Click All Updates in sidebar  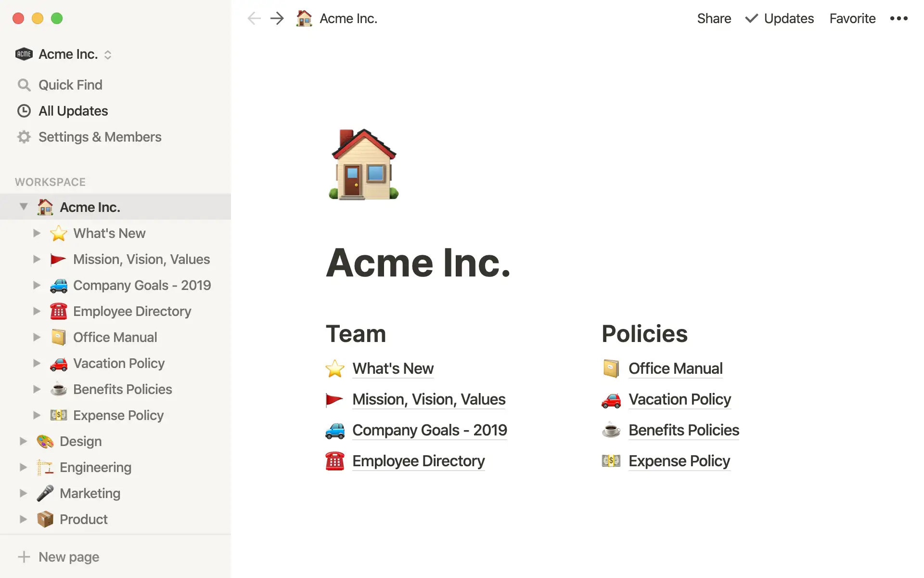pyautogui.click(x=73, y=110)
